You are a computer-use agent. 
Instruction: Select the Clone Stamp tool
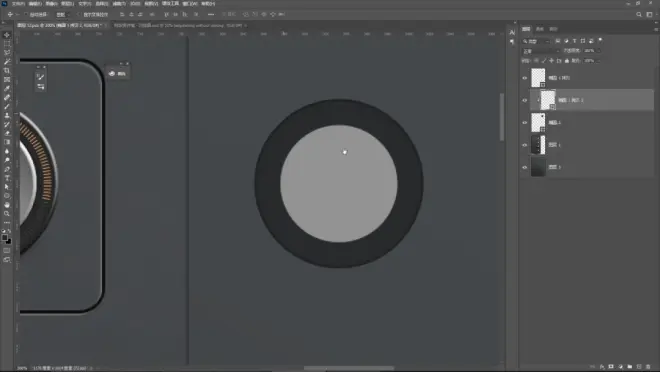7,115
